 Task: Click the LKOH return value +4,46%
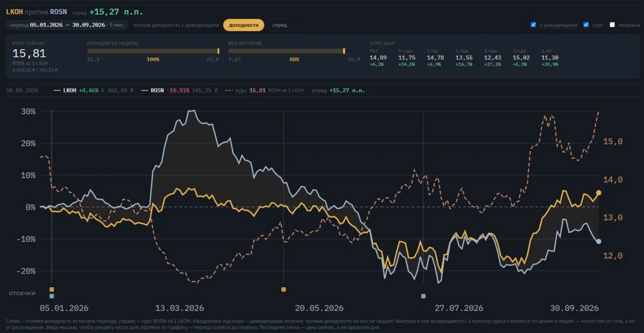89,91
